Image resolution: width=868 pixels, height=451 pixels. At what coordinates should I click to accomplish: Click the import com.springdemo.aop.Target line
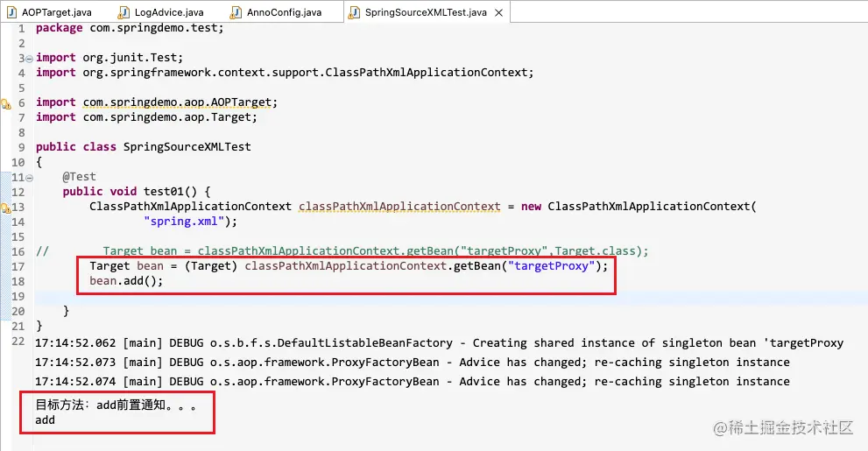146,117
